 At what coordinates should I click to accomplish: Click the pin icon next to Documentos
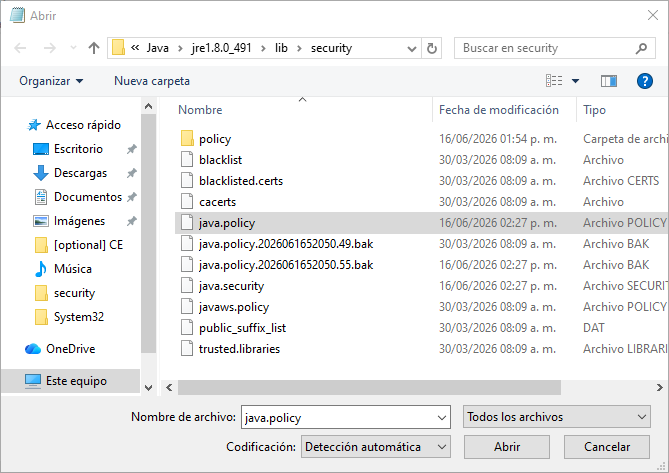pos(131,197)
